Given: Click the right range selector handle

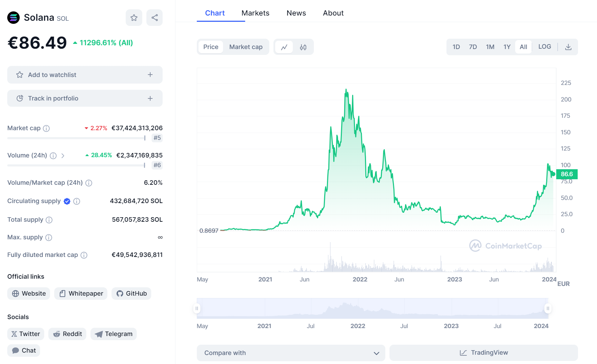Looking at the screenshot, I should 548,308.
